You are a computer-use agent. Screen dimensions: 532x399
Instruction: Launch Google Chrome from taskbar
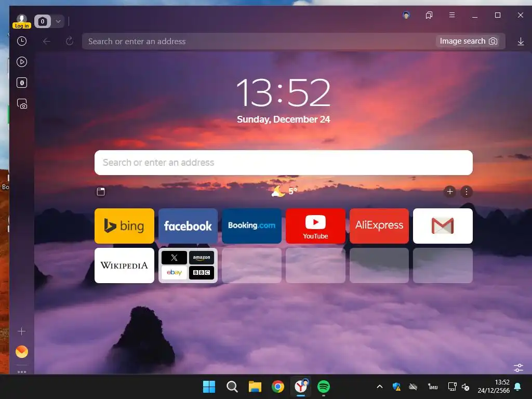click(x=278, y=387)
